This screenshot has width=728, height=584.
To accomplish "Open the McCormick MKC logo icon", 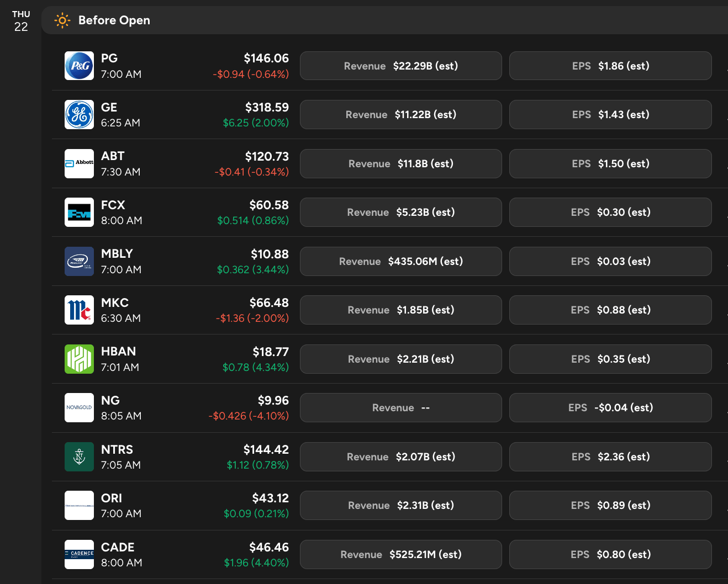I will click(79, 310).
